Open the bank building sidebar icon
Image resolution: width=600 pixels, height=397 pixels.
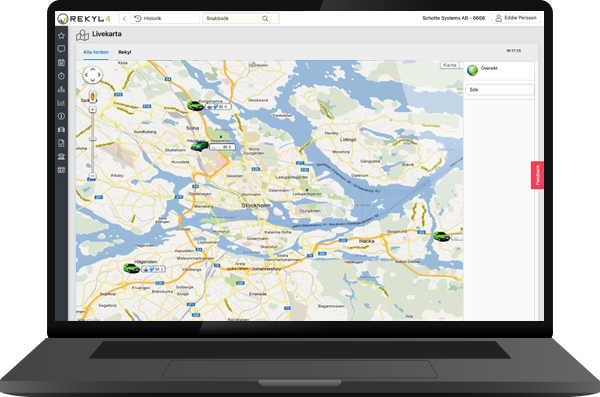(61, 156)
